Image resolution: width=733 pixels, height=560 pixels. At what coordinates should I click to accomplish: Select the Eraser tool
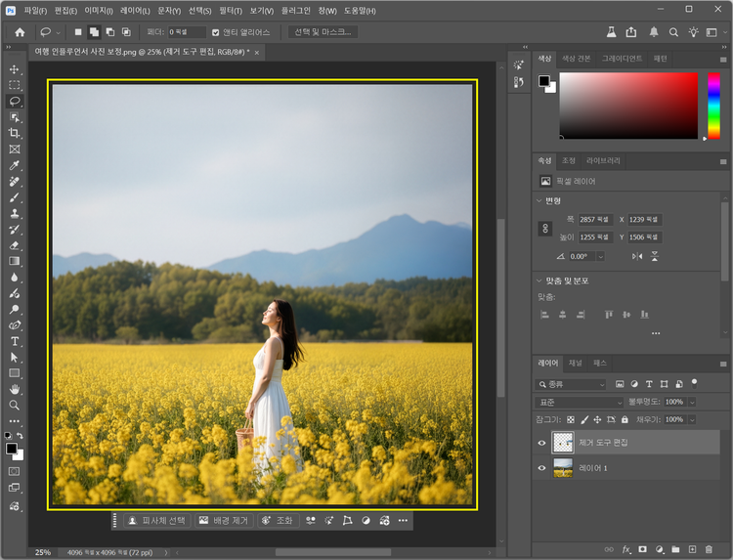15,245
